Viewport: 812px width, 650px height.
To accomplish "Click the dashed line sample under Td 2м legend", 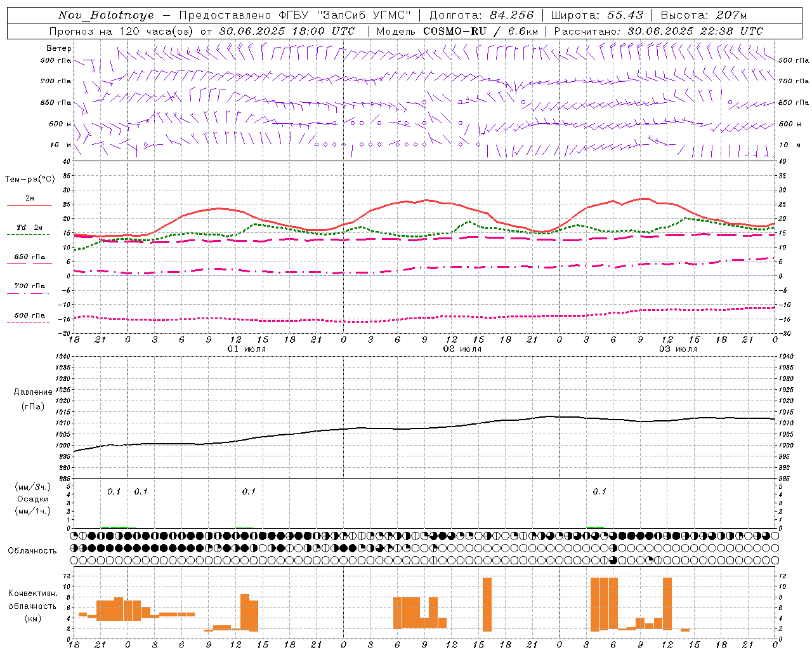I will [28, 235].
